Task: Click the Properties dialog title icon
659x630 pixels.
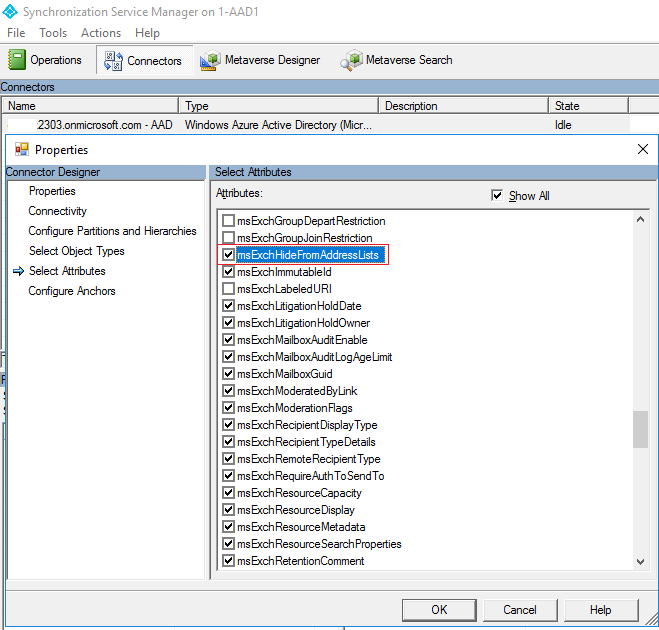Action: (21, 150)
